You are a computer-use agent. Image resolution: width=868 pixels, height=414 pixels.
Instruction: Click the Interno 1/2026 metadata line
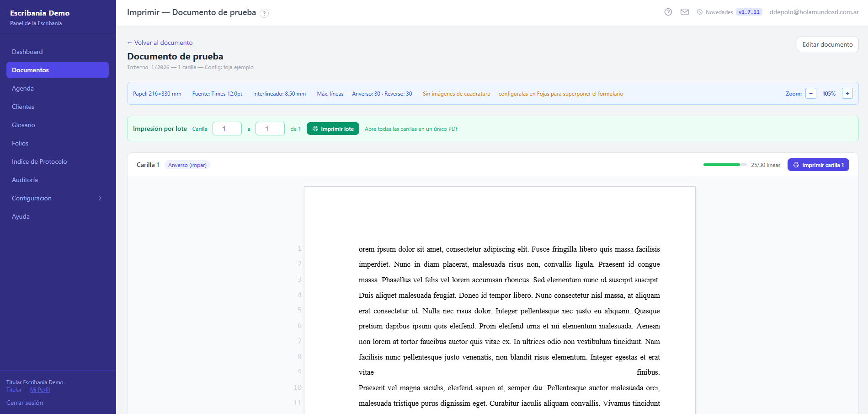190,67
